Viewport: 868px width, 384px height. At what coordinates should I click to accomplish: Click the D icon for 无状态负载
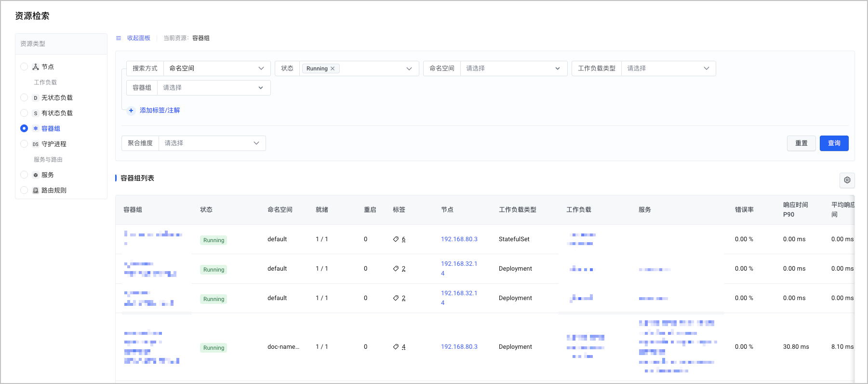pos(36,98)
